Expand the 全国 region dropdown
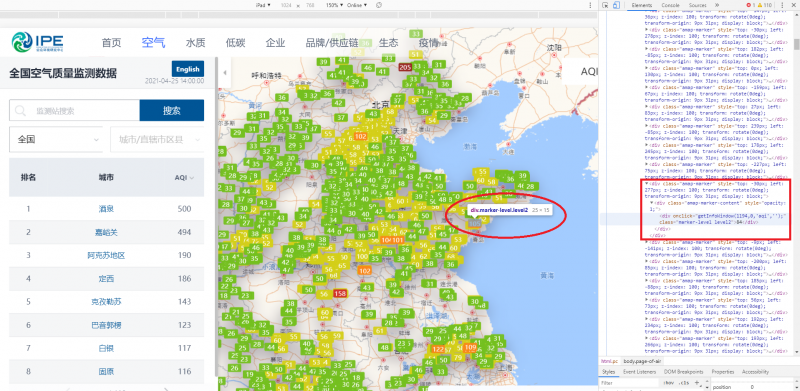Viewport: 800px width, 391px height. coord(57,139)
